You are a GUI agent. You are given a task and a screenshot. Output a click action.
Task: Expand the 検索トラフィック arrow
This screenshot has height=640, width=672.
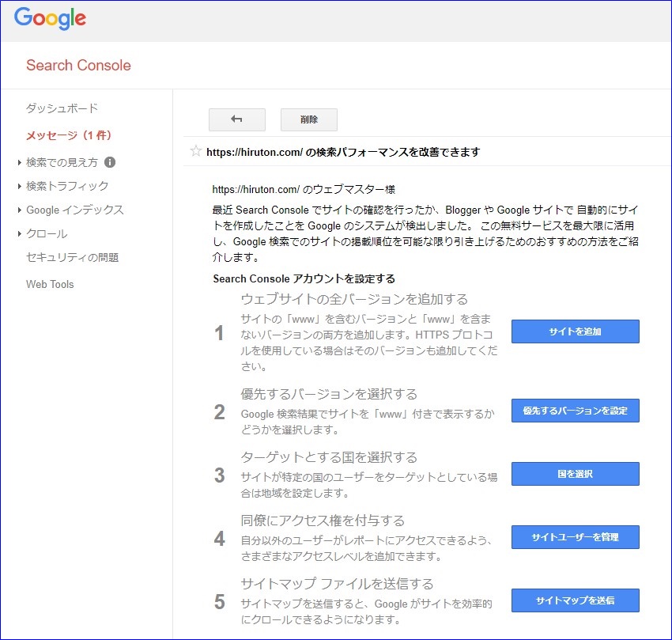[x=20, y=186]
